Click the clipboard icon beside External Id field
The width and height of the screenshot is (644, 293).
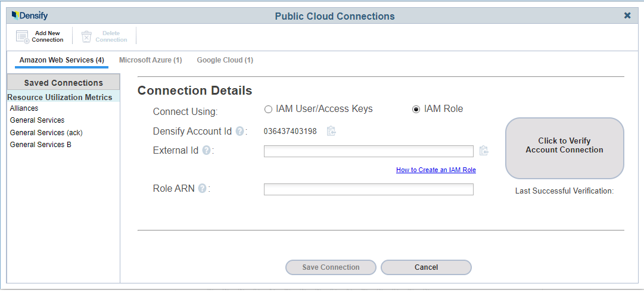[484, 151]
